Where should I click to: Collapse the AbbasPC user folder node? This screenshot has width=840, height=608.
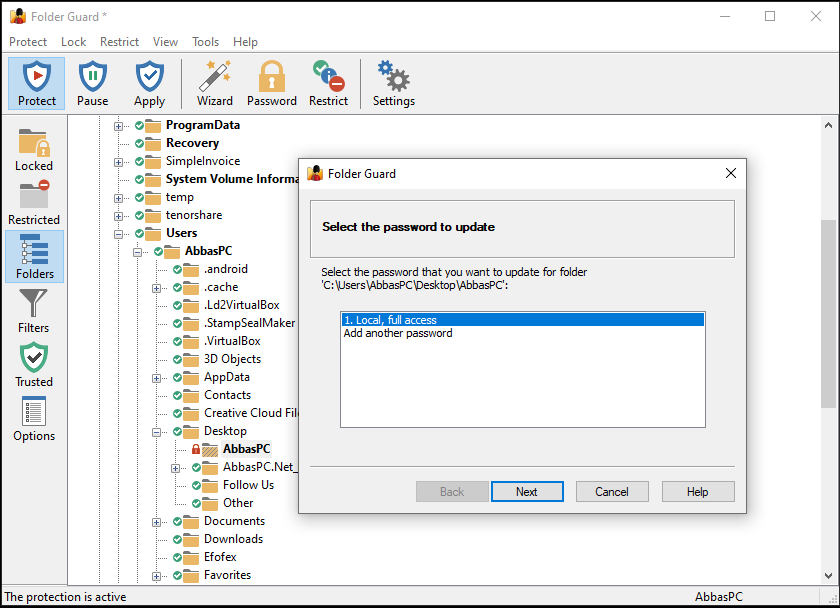point(138,252)
